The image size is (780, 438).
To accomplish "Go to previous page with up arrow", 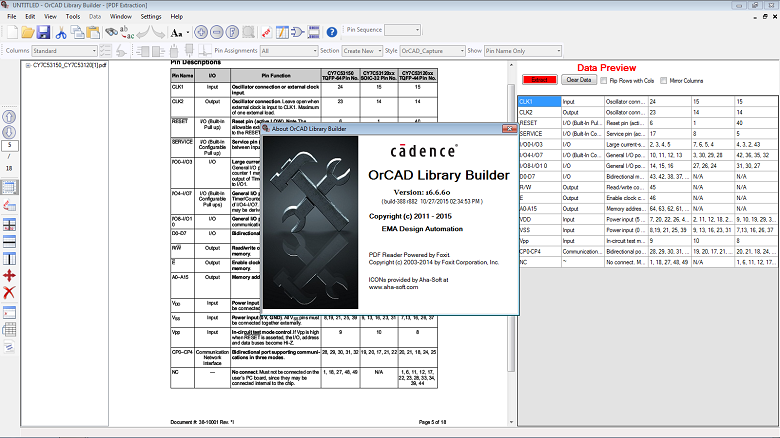I will 9,116.
